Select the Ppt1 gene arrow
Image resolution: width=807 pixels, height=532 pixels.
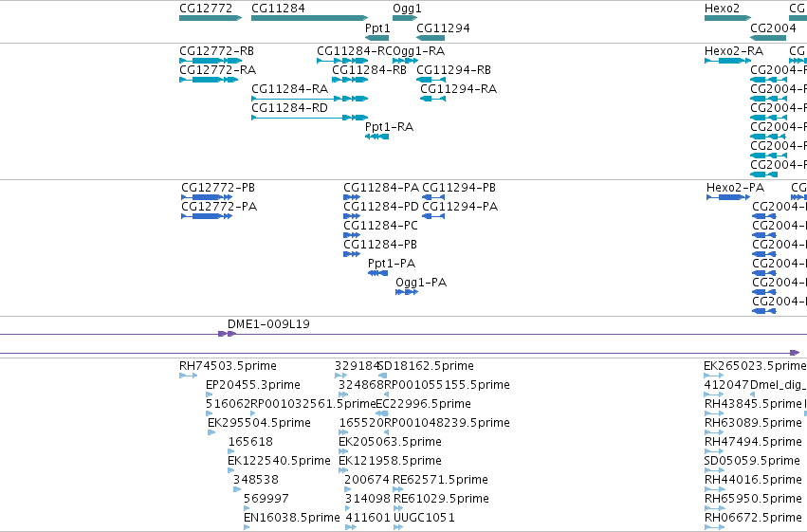coord(376,38)
